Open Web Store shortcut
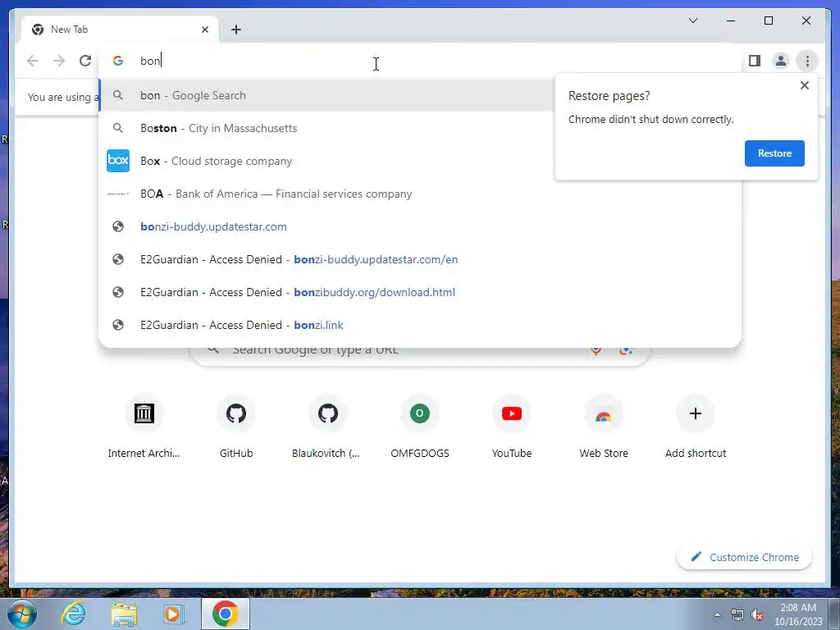840x630 pixels. pyautogui.click(x=604, y=427)
